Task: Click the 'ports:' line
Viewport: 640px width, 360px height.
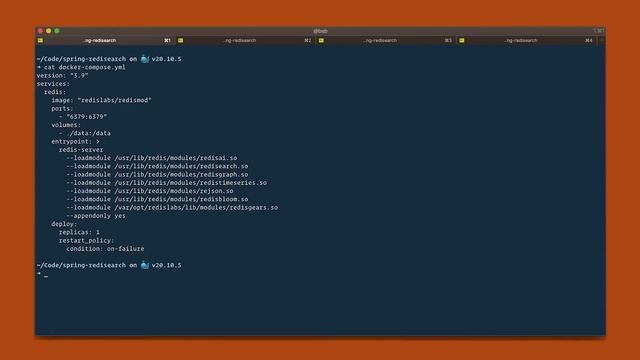Action: click(x=62, y=109)
